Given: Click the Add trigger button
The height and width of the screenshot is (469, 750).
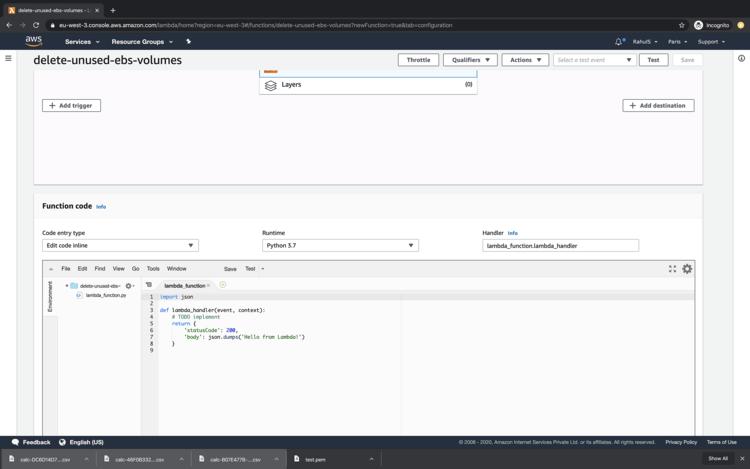Looking at the screenshot, I should click(x=71, y=105).
